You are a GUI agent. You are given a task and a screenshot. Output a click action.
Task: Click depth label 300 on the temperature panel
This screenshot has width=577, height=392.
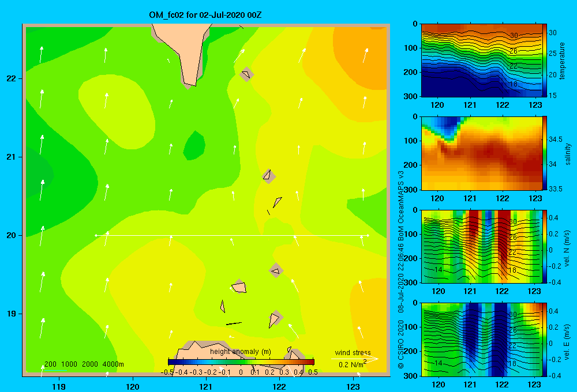click(411, 96)
